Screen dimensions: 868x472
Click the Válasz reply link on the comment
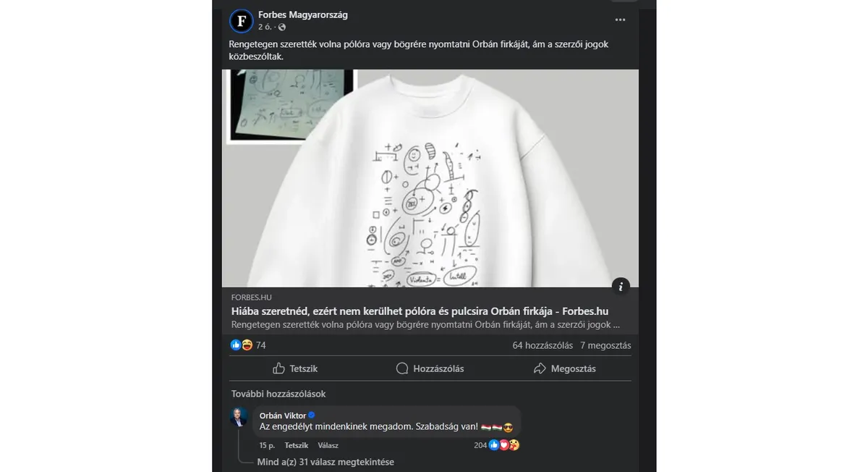(328, 445)
